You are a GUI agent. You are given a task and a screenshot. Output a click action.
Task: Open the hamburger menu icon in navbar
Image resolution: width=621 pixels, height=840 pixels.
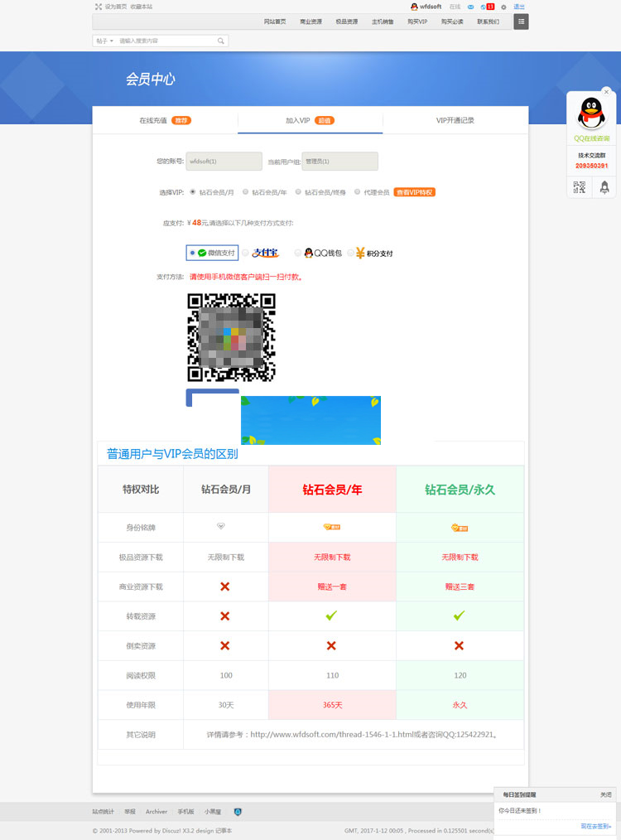[521, 22]
